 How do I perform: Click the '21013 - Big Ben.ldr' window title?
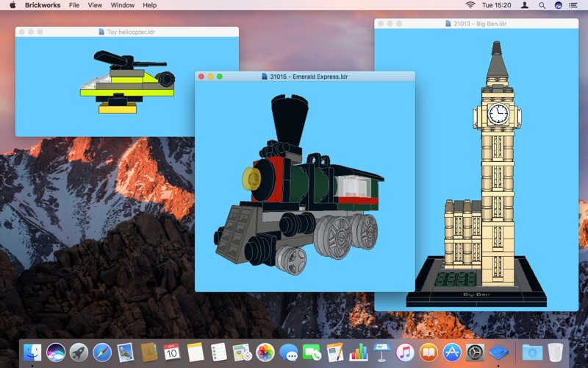tap(480, 24)
